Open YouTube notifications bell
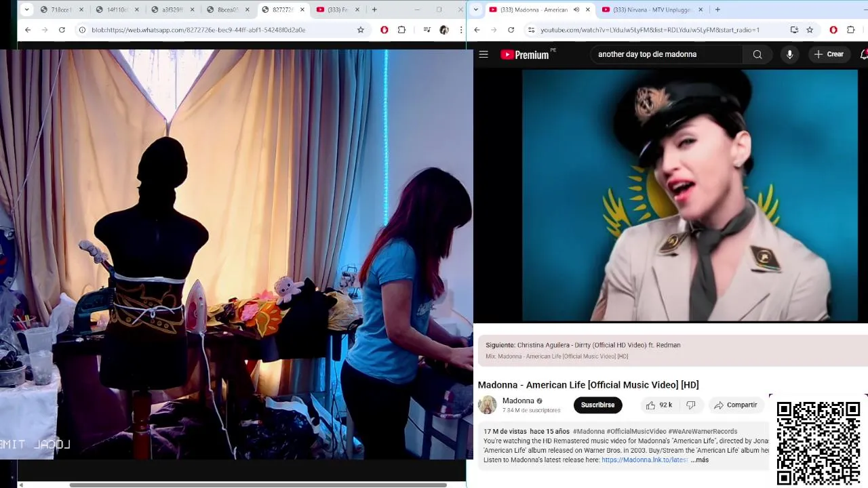 coord(863,54)
